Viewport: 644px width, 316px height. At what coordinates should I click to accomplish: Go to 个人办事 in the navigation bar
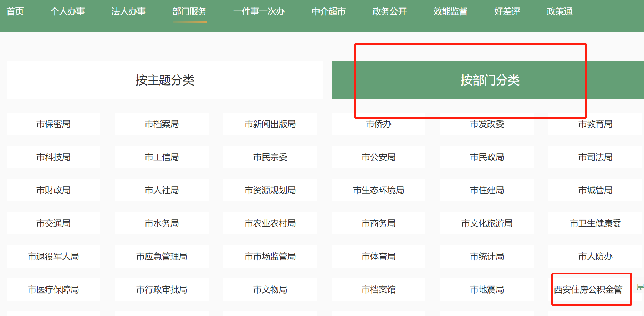click(67, 12)
